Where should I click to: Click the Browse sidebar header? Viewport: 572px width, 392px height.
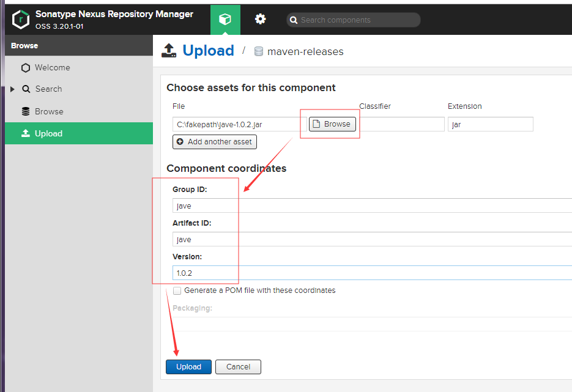[x=79, y=46]
